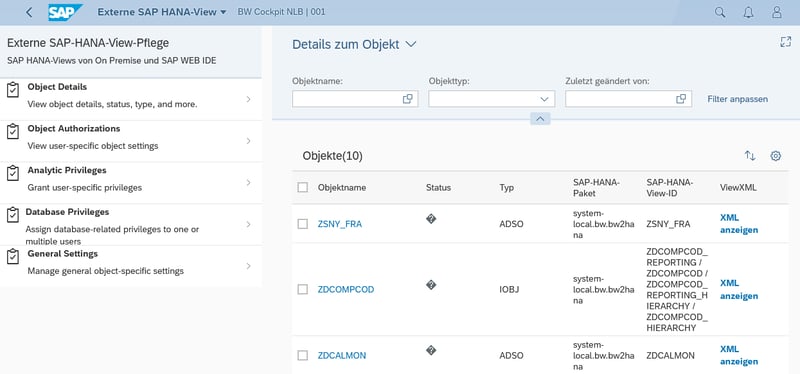The width and height of the screenshot is (800, 374).
Task: Click the Objektname column header
Action: 342,187
